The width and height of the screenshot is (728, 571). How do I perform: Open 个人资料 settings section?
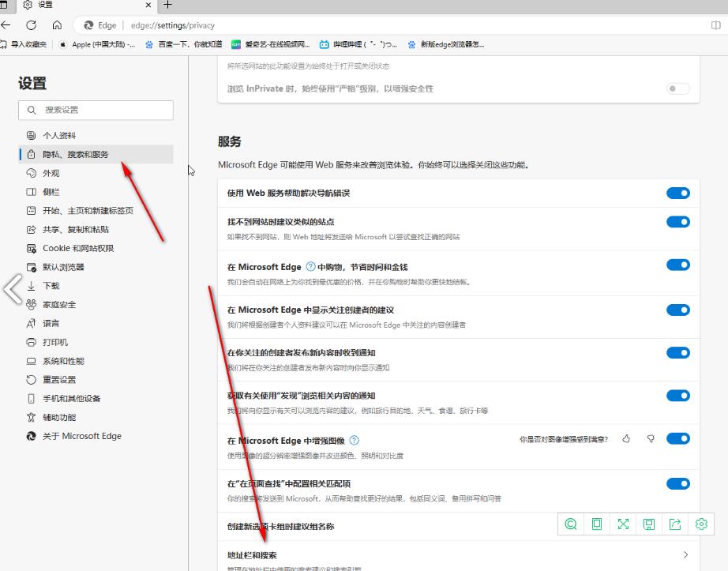tap(96, 136)
